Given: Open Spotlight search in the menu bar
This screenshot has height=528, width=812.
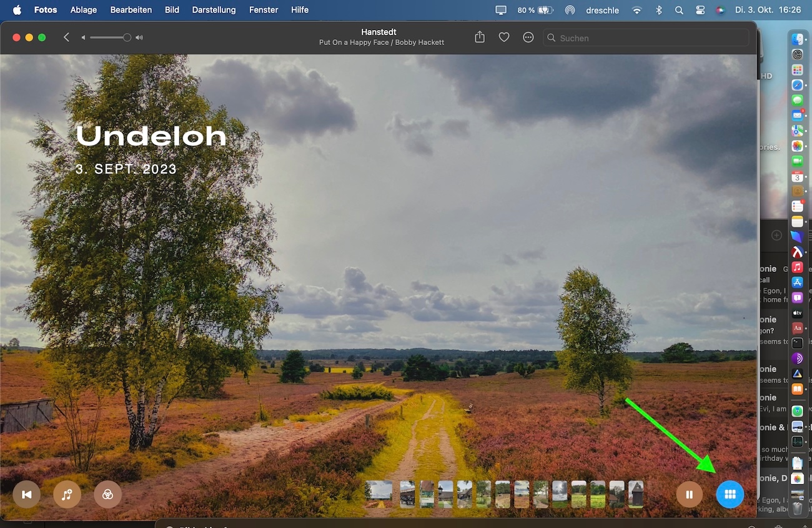Looking at the screenshot, I should pos(679,10).
